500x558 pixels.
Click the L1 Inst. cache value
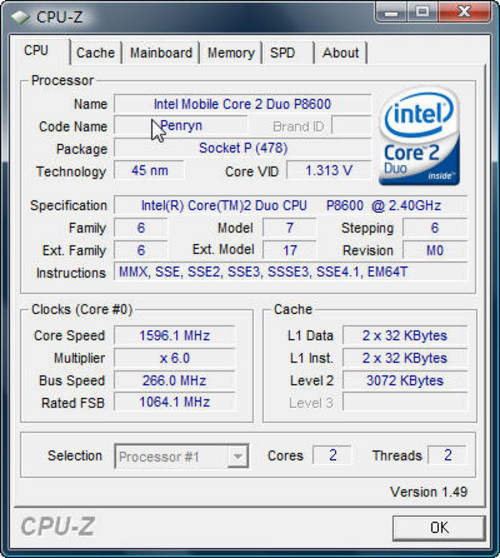tap(405, 358)
